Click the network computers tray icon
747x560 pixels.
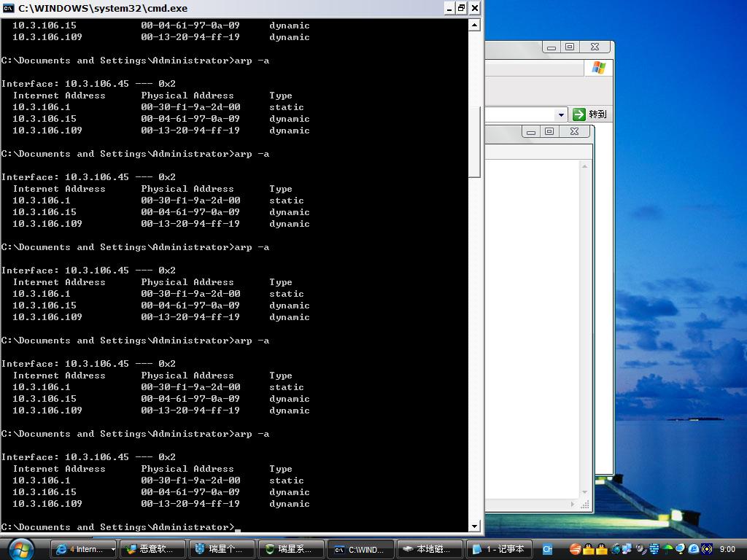pyautogui.click(x=627, y=550)
